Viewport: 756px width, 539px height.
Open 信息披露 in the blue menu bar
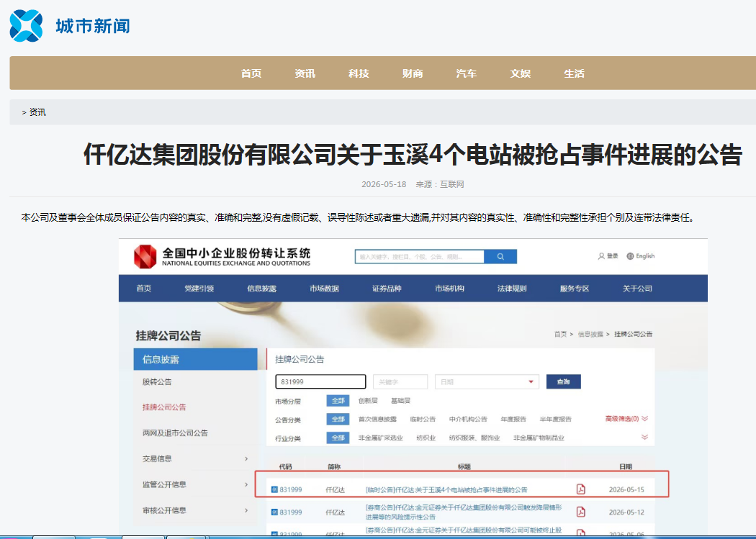[x=262, y=289]
